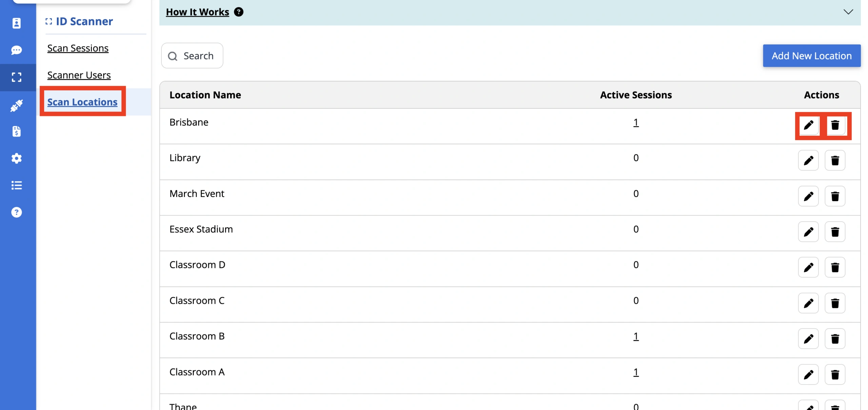This screenshot has width=868, height=410.
Task: Edit the Classroom A location
Action: 808,374
